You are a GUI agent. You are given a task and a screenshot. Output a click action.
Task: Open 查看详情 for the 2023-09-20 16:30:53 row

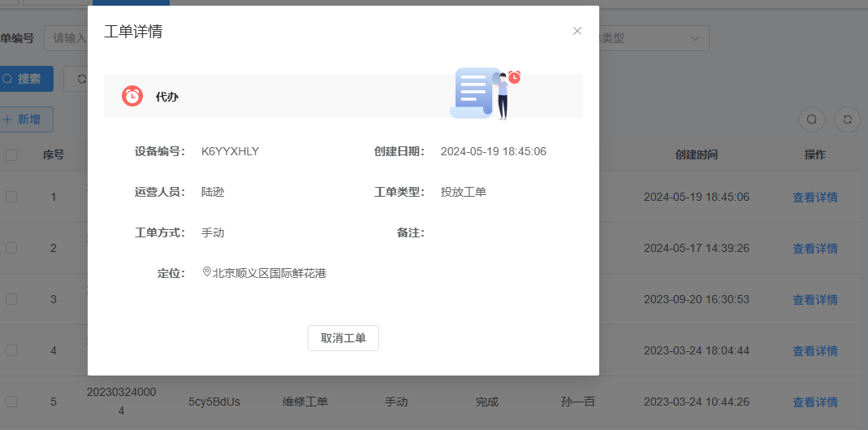[814, 299]
